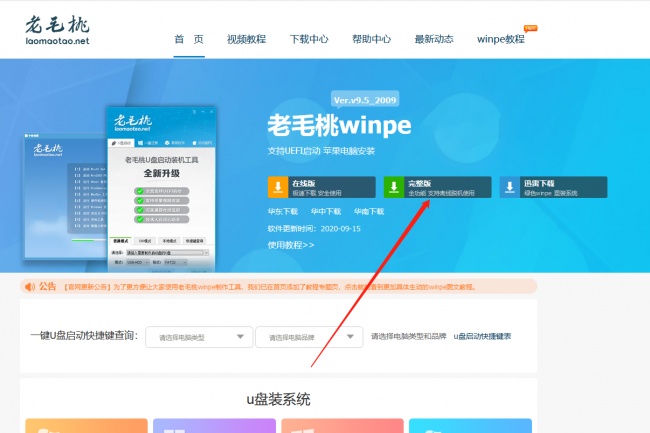Click the software window preview image

162,189
